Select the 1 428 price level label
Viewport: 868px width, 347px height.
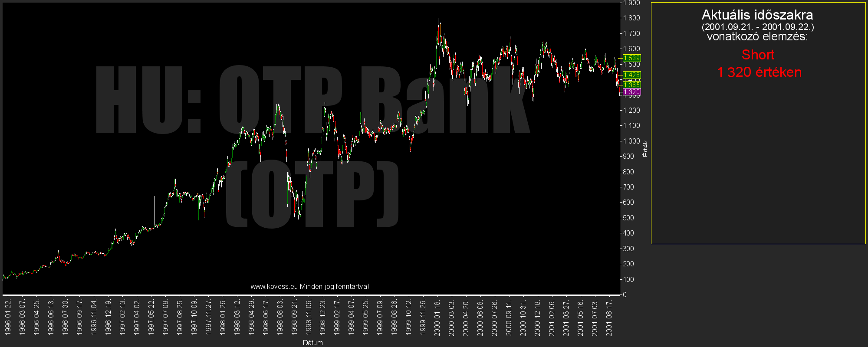tap(631, 75)
